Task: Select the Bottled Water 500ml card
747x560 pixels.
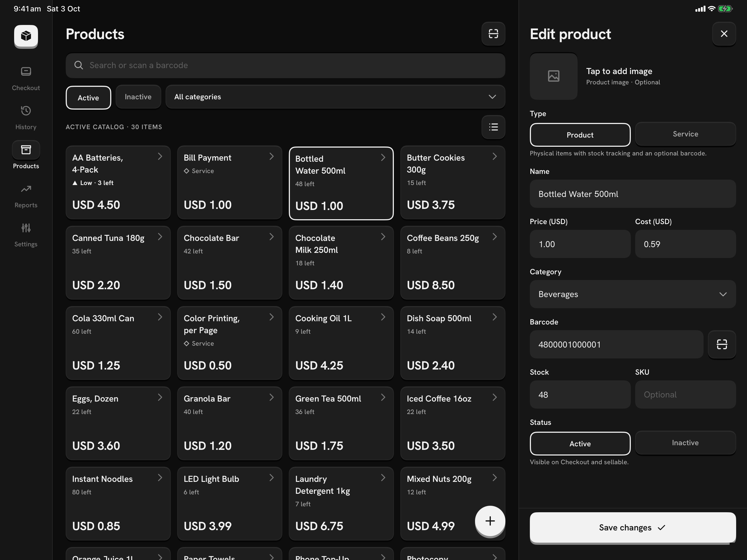Action: point(341,183)
